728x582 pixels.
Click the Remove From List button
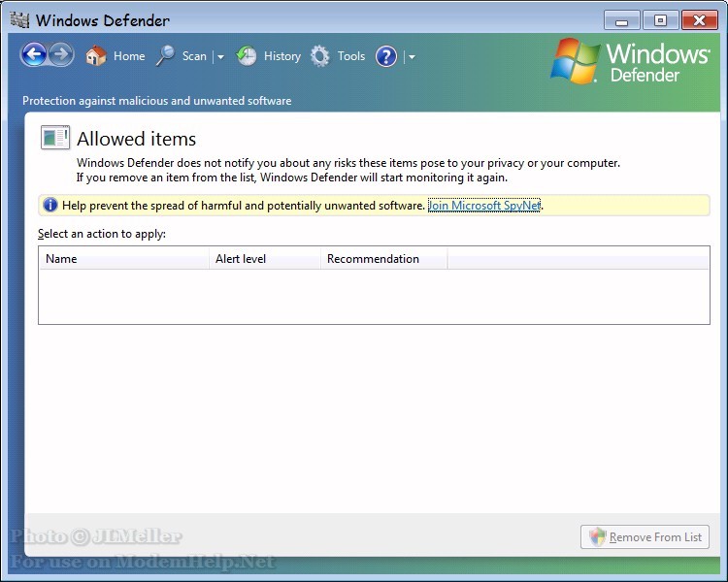point(645,537)
